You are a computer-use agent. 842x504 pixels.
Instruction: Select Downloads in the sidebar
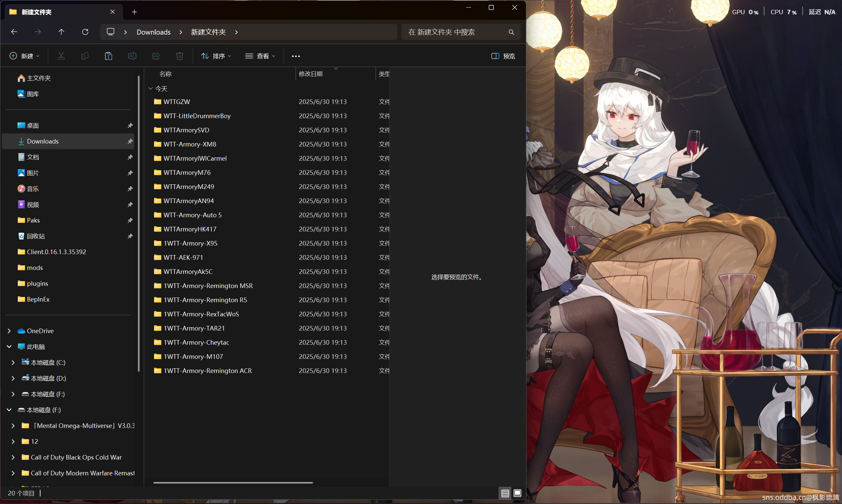[x=68, y=141]
